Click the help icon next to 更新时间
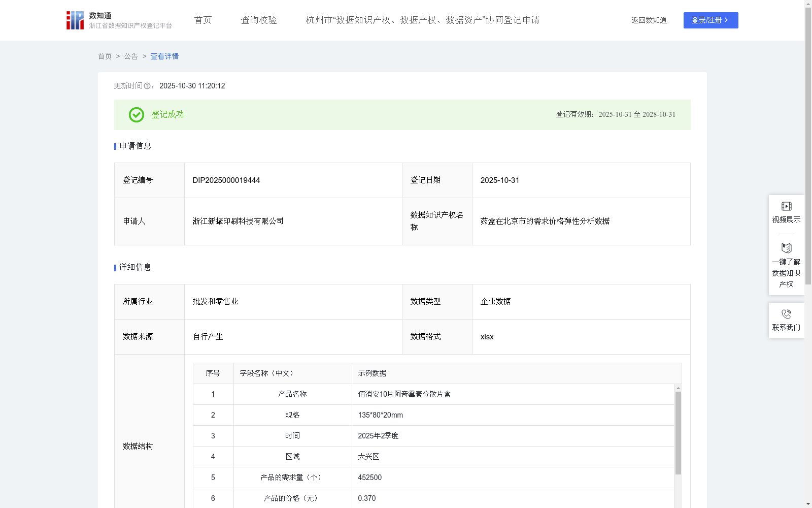This screenshot has width=812, height=508. [147, 86]
